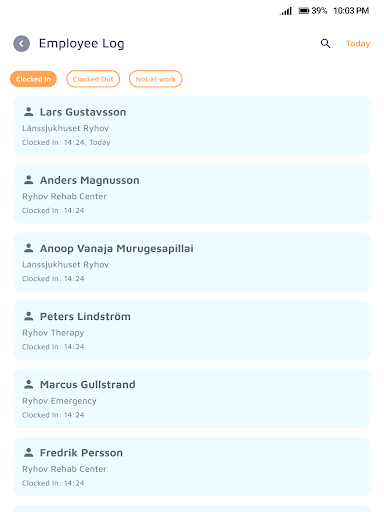This screenshot has height=512, width=384.
Task: Go back using the arrow button
Action: click(x=21, y=44)
